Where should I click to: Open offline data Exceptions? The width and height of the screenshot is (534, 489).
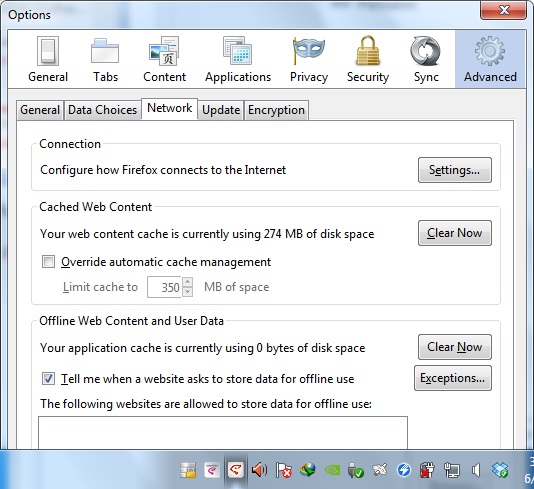[x=453, y=378]
